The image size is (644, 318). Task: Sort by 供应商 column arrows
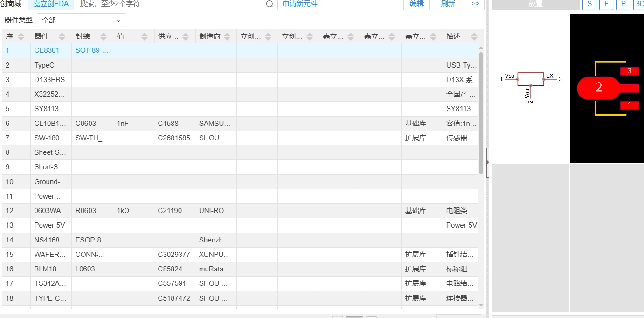pyautogui.click(x=186, y=36)
